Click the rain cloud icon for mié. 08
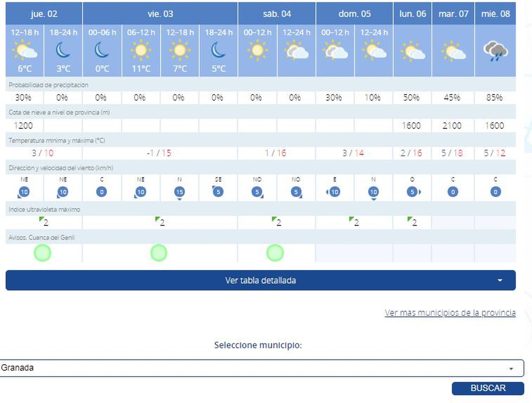The width and height of the screenshot is (532, 403). point(495,51)
